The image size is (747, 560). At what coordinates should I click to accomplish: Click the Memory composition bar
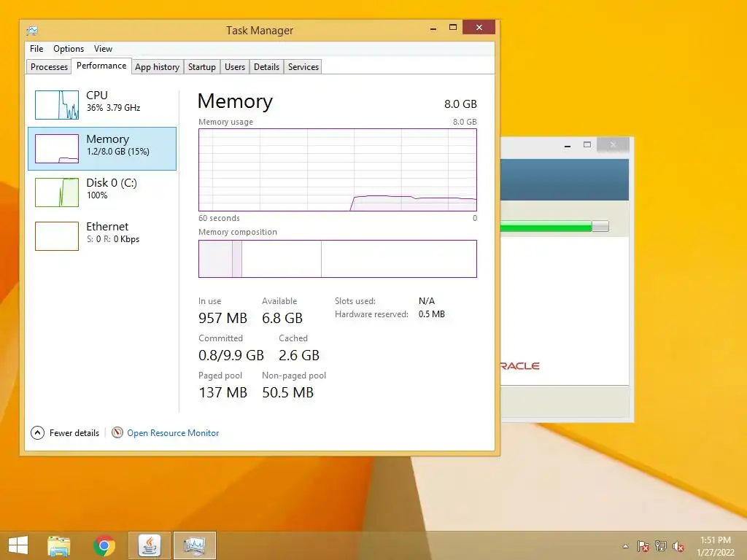click(337, 259)
